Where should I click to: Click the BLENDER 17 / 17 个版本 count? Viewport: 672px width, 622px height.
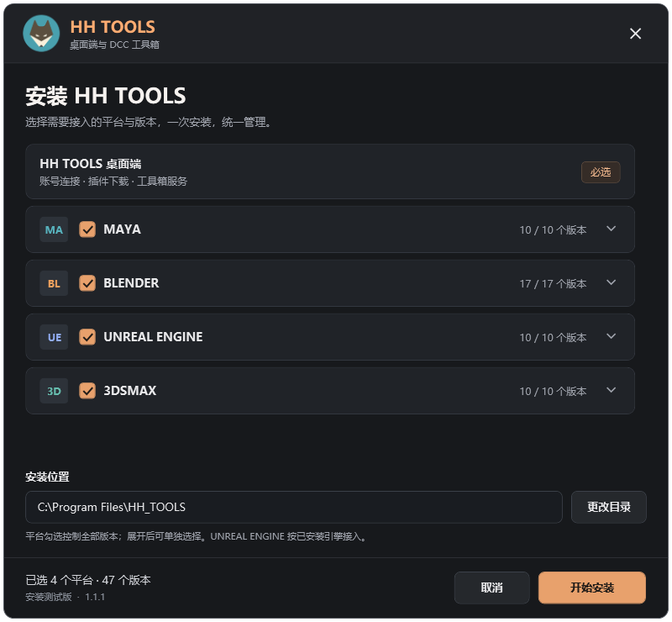(553, 283)
